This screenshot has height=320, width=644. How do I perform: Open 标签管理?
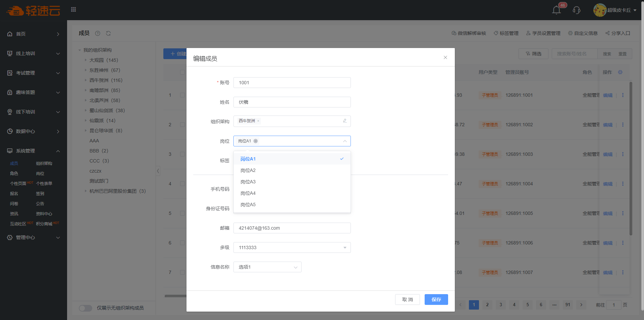pos(506,33)
